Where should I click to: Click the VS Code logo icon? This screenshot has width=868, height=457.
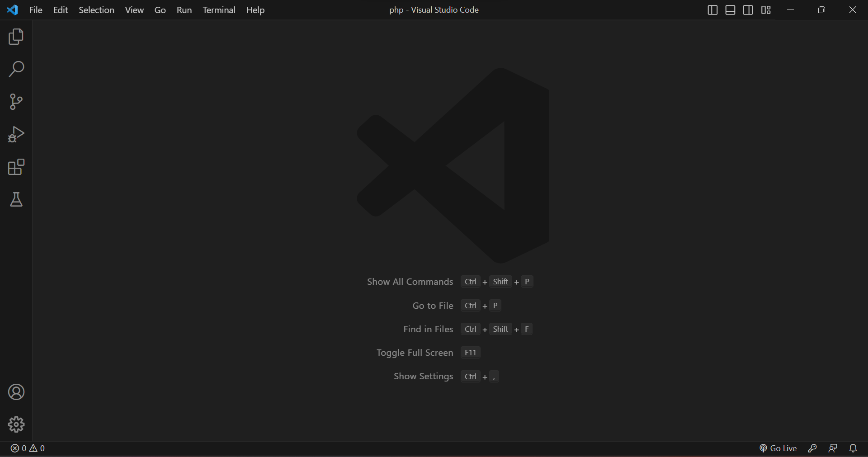(13, 10)
